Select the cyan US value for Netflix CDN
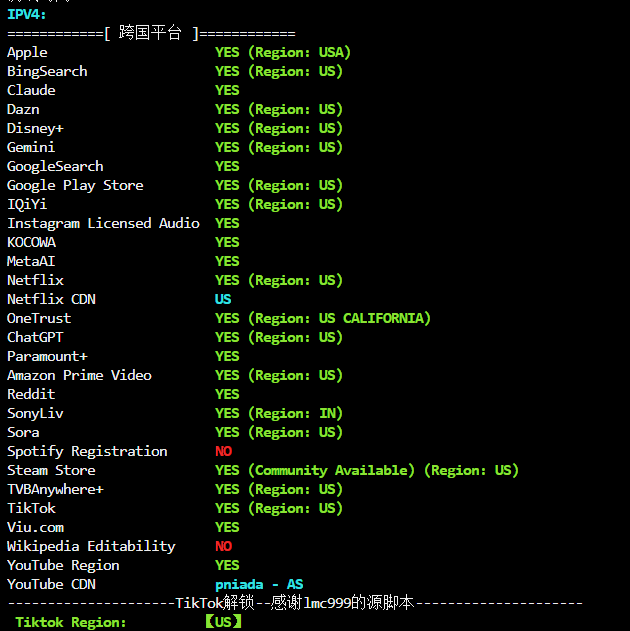 coord(223,299)
